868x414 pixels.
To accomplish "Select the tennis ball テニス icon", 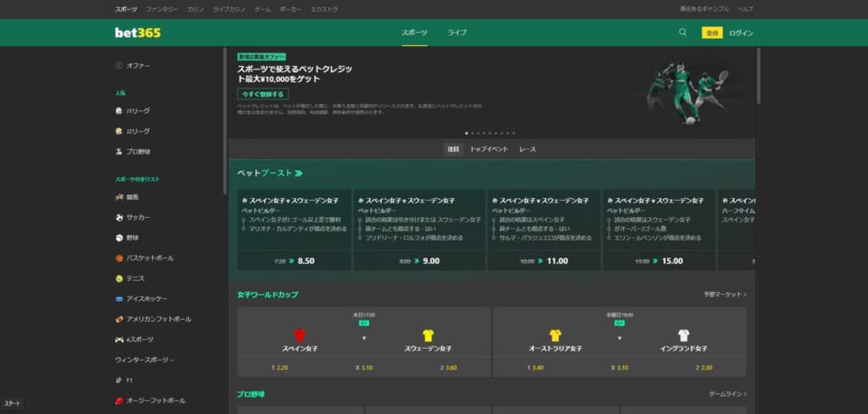I will 118,278.
